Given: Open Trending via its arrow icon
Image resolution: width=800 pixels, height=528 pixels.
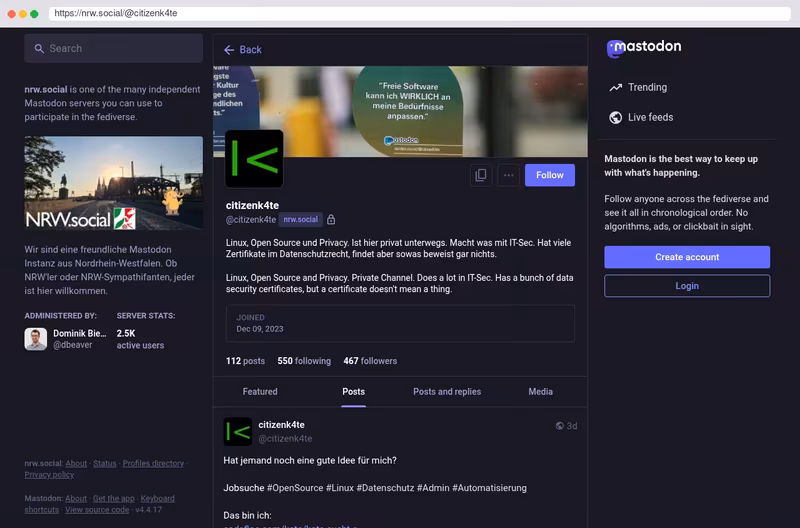Looking at the screenshot, I should pos(615,87).
